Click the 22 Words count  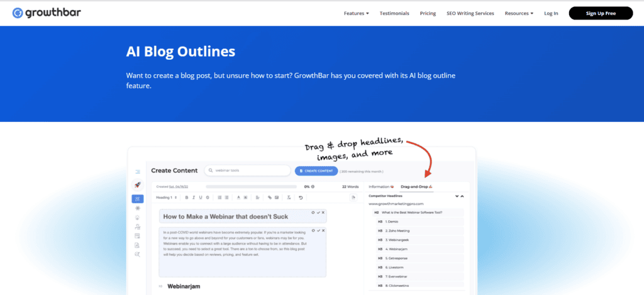[350, 187]
